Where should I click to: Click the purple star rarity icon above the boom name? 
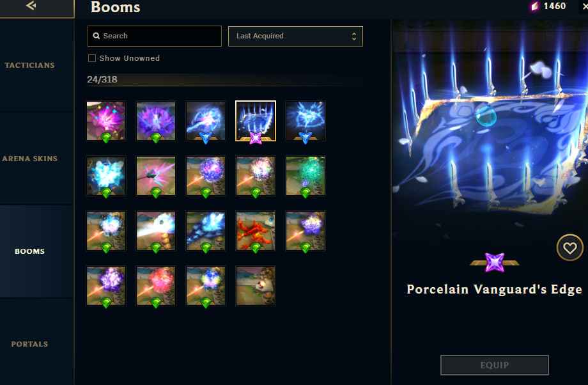point(495,262)
